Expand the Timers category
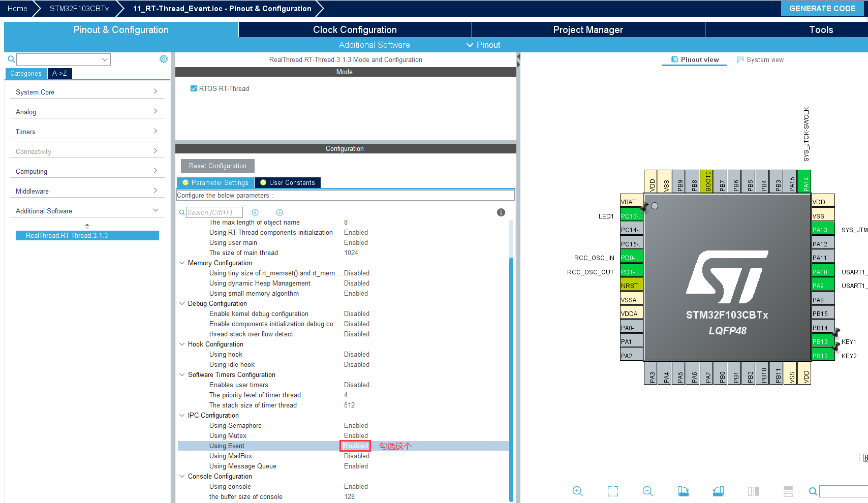 click(x=87, y=132)
